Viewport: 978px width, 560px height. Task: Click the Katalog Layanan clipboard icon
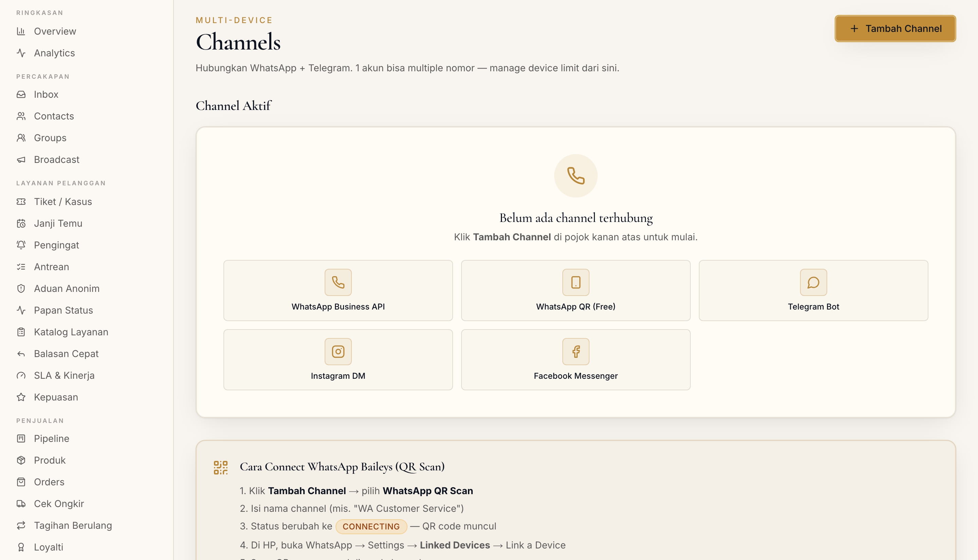coord(21,332)
